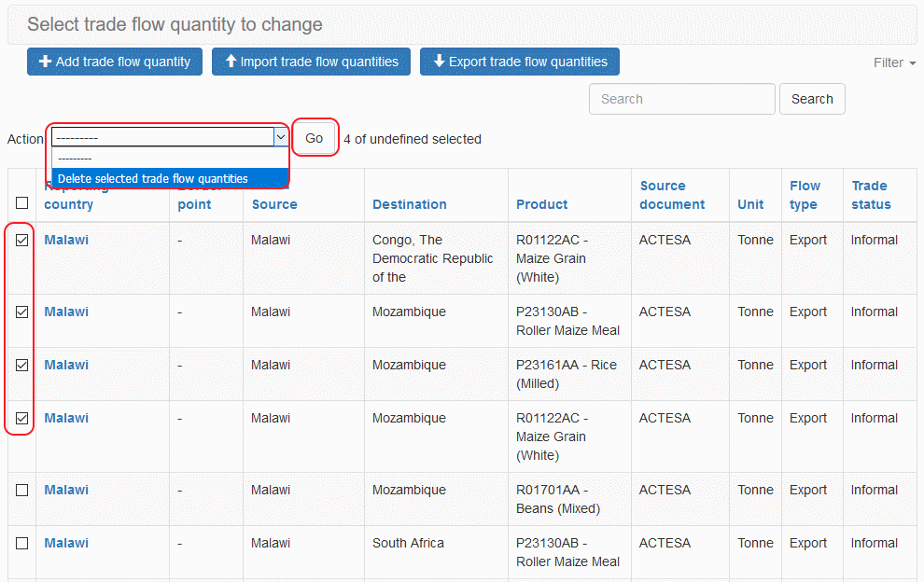Open the Action dropdown arrow
This screenshot has height=582, width=924.
(x=280, y=137)
